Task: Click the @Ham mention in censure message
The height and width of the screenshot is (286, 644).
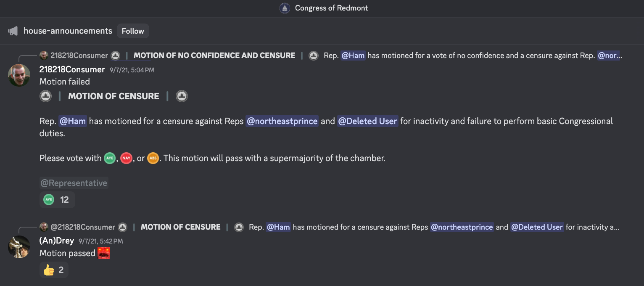Action: 73,121
